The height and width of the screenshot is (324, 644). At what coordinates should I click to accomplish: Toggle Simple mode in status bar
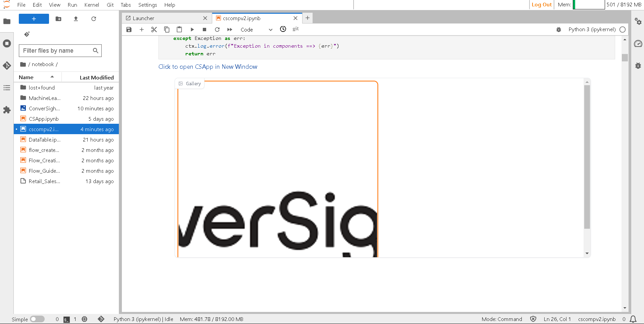click(x=37, y=319)
